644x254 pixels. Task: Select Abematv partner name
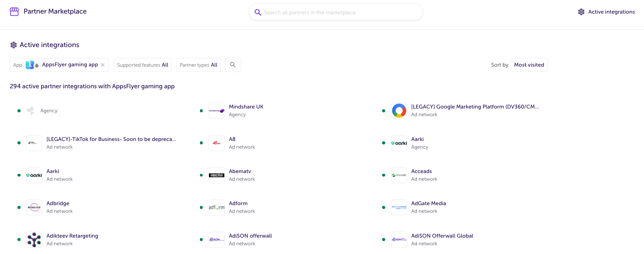coord(240,171)
